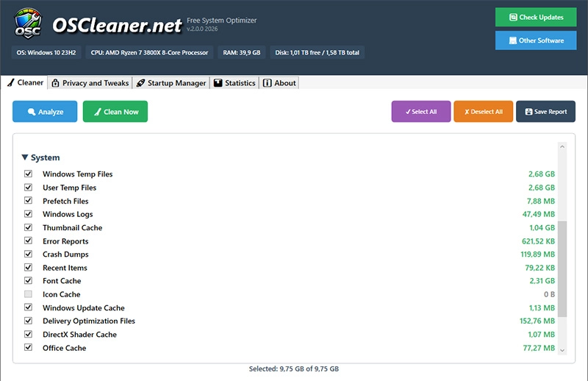Click the purple Select All button

[420, 112]
